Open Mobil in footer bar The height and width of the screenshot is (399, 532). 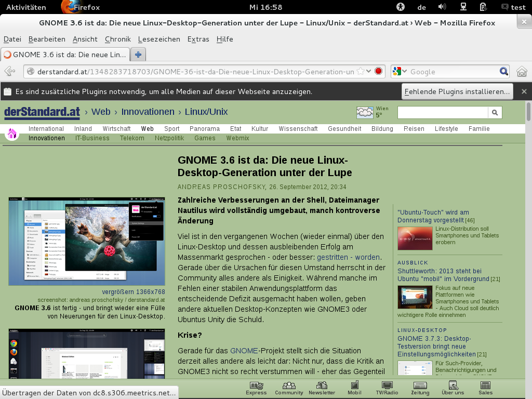pos(354,389)
